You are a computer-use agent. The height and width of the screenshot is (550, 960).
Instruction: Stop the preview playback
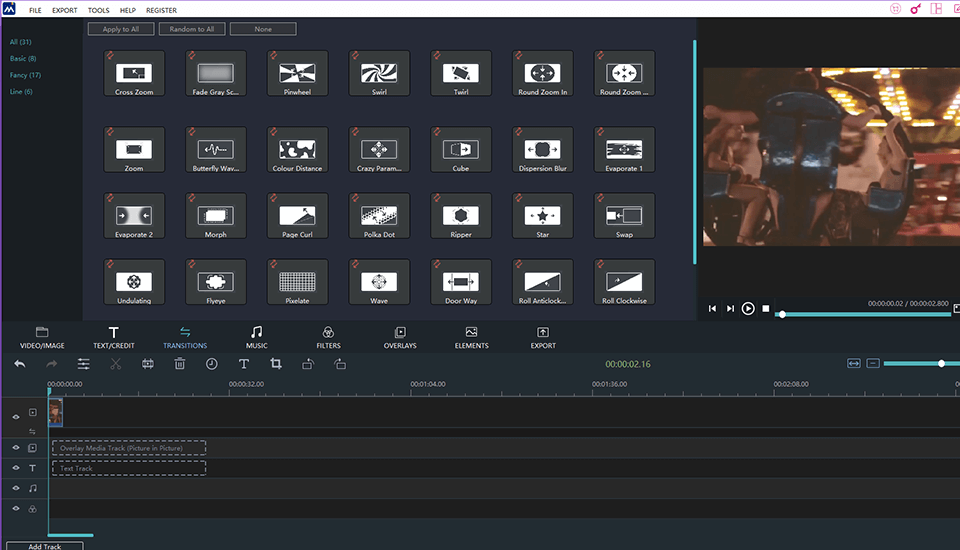[766, 309]
